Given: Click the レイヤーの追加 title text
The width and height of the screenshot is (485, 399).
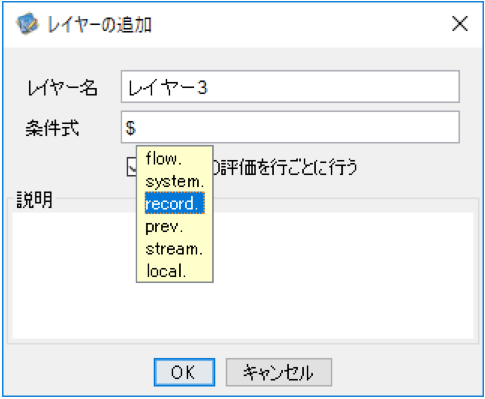Looking at the screenshot, I should [x=99, y=25].
